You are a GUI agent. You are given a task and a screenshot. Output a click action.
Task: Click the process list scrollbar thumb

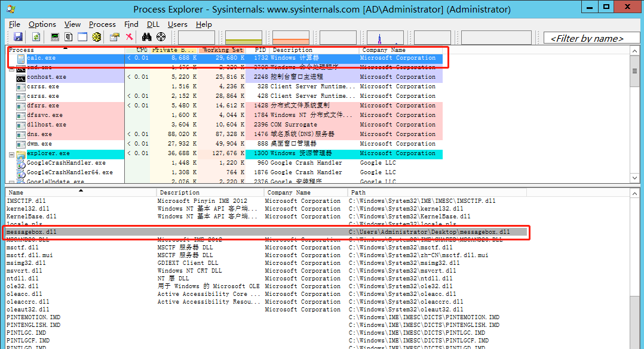coord(635,72)
